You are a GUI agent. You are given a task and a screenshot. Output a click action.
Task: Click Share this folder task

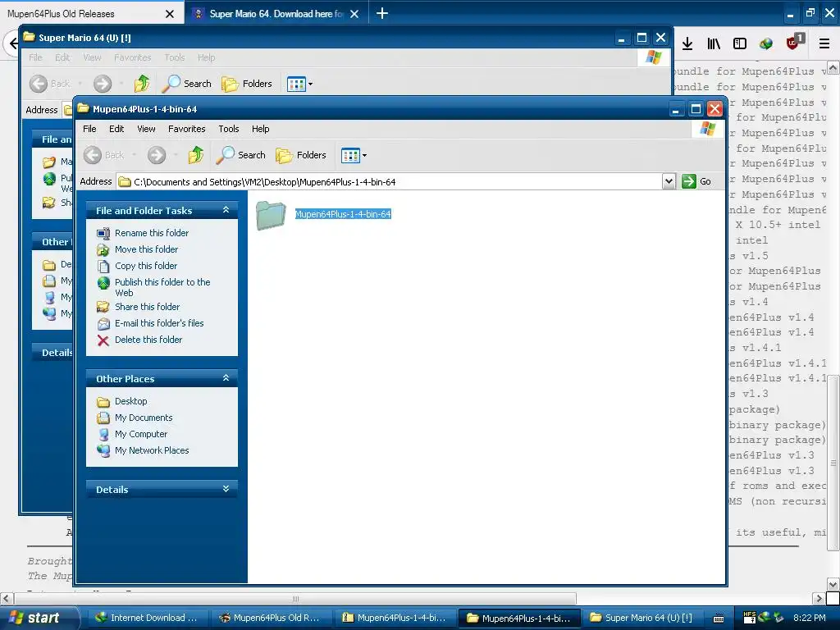coord(148,307)
